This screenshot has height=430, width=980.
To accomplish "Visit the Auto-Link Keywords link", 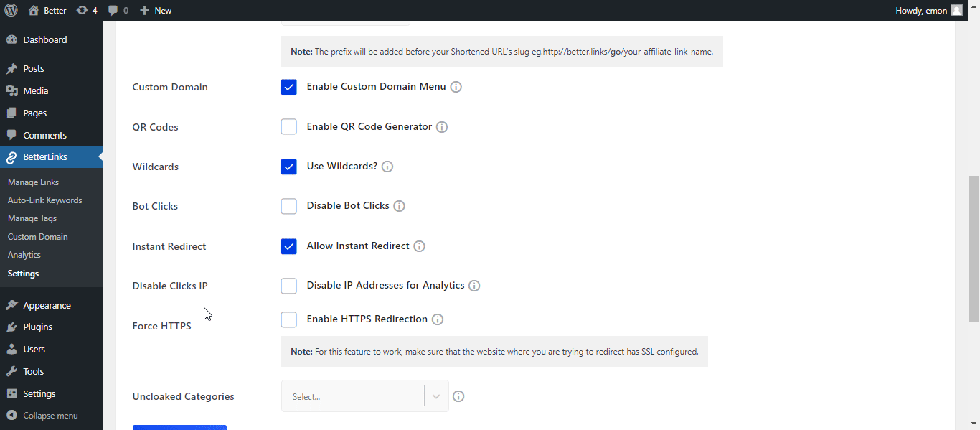I will [44, 200].
